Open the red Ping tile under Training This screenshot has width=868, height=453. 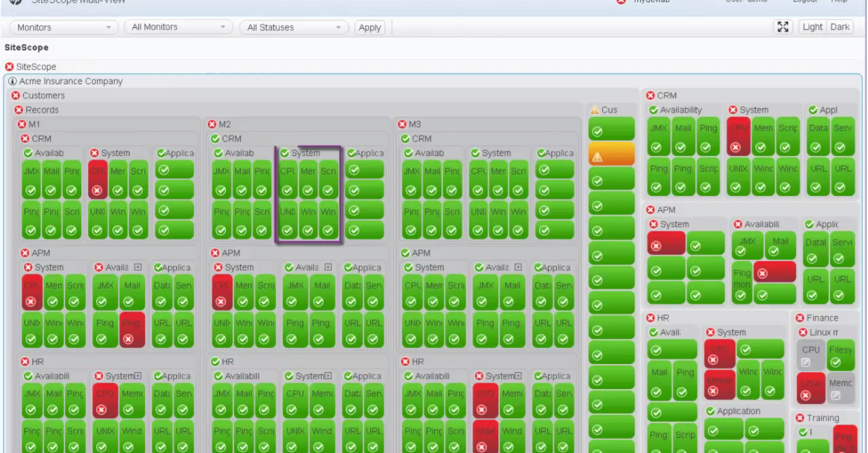[x=844, y=439]
